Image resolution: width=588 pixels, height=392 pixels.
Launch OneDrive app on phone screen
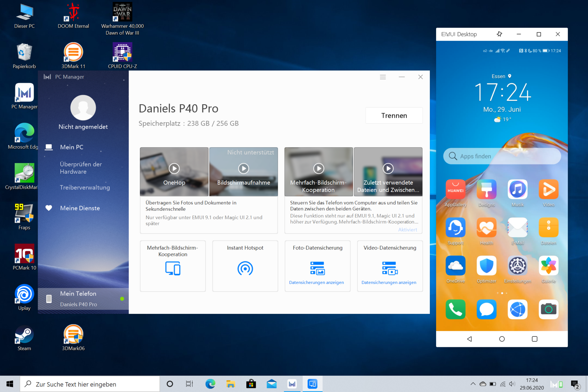point(455,266)
